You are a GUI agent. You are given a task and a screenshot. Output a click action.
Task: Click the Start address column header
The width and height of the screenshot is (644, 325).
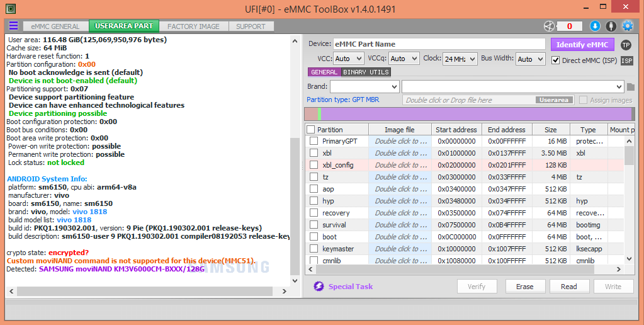456,129
